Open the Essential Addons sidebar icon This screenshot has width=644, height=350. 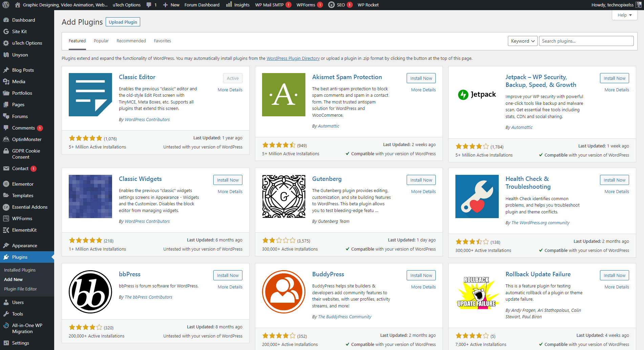tap(6, 207)
